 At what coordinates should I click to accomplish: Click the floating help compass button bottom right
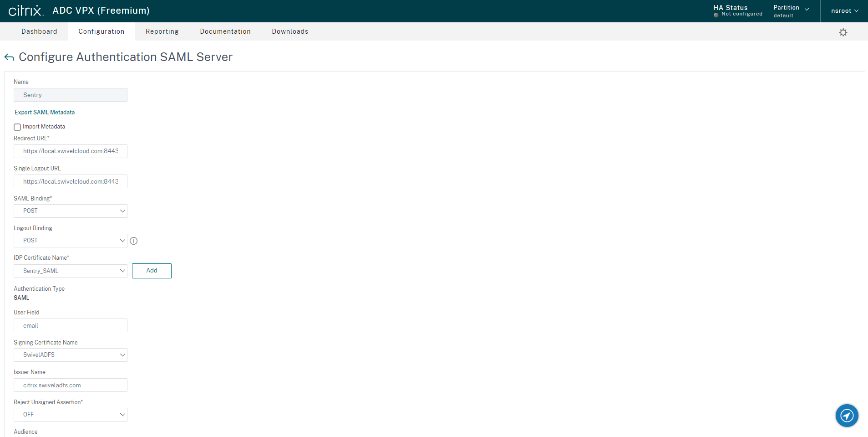click(x=846, y=415)
